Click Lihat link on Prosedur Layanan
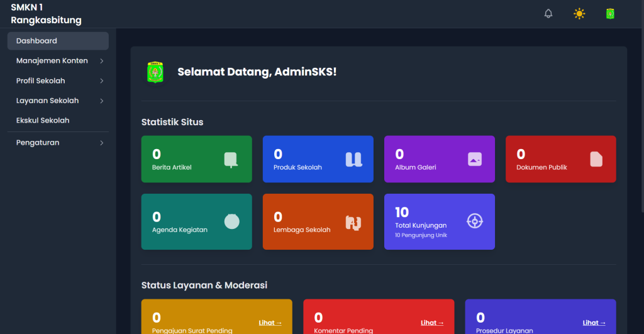 point(594,323)
